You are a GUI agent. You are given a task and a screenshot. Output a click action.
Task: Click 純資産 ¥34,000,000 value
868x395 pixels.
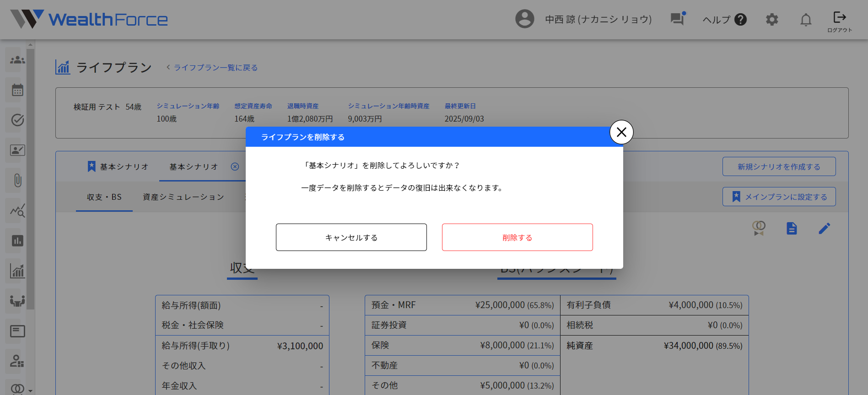703,346
